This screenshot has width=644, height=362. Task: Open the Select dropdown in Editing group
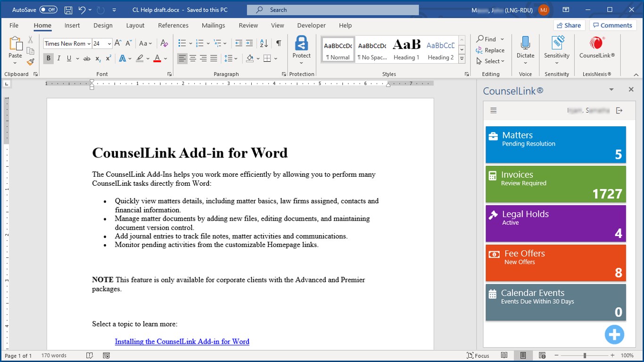click(490, 61)
